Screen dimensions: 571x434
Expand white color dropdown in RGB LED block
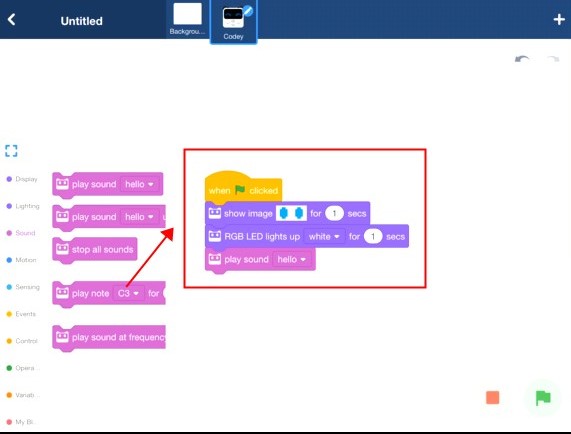pyautogui.click(x=324, y=237)
